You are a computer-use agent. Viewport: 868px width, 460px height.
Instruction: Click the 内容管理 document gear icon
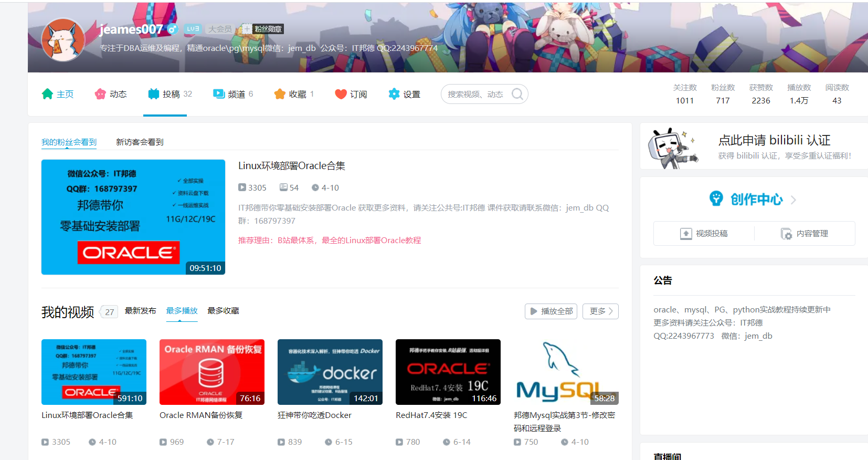786,234
